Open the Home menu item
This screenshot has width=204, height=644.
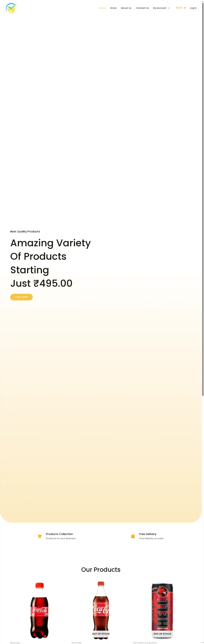(102, 8)
